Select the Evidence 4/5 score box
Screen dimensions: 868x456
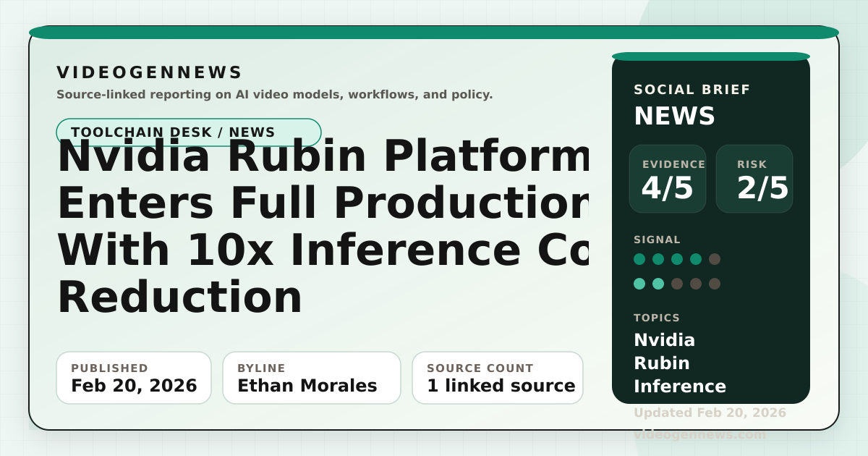pyautogui.click(x=668, y=179)
